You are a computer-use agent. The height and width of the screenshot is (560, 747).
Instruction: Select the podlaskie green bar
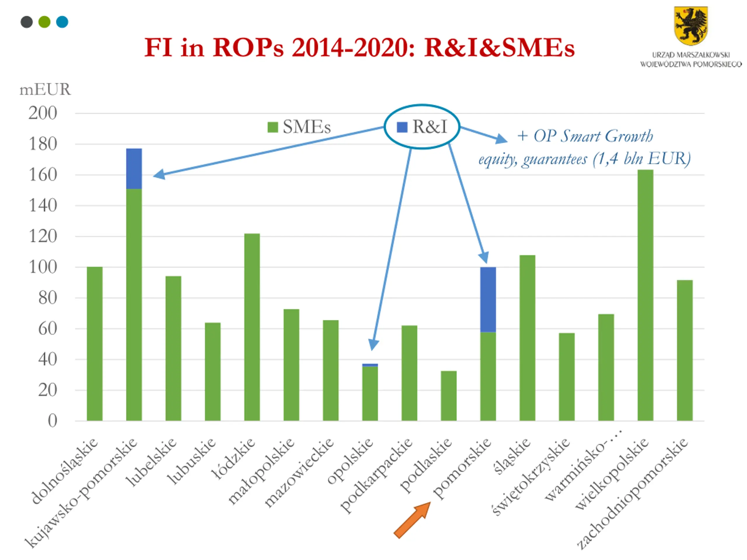coord(449,396)
